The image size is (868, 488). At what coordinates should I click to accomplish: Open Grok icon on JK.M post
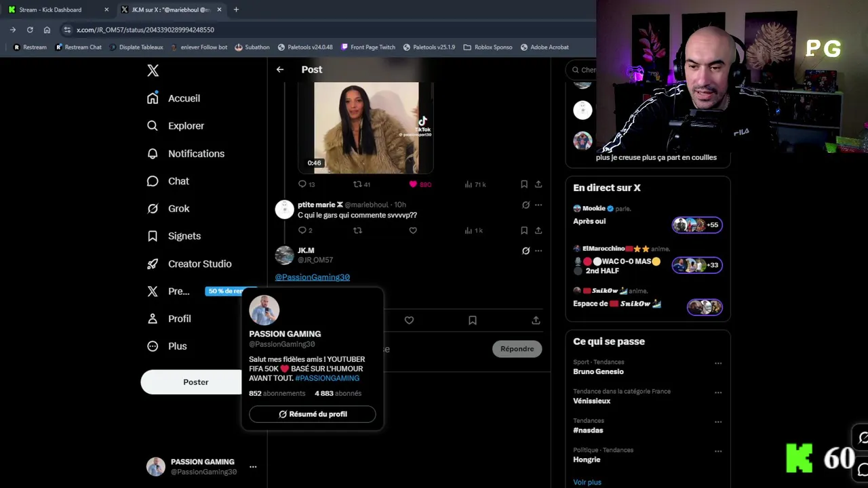tap(526, 251)
